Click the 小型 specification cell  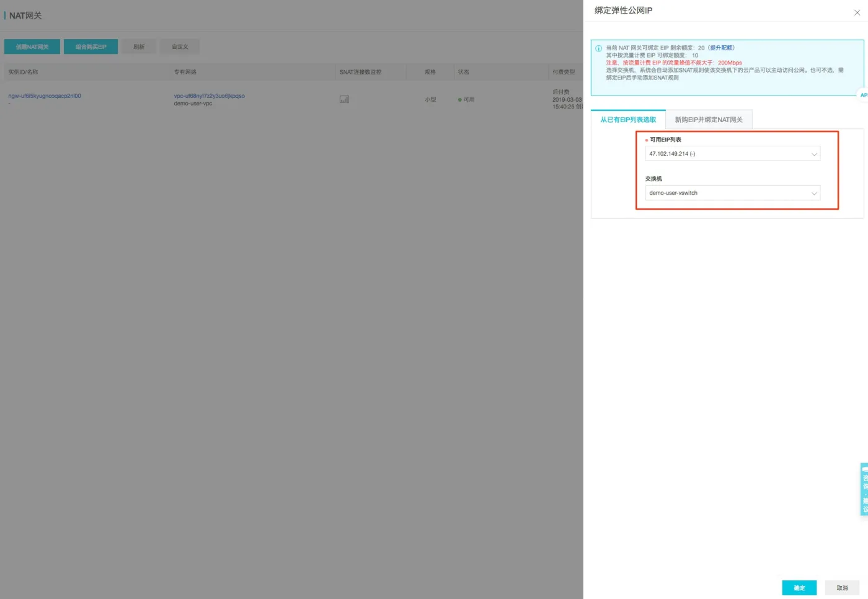click(430, 99)
